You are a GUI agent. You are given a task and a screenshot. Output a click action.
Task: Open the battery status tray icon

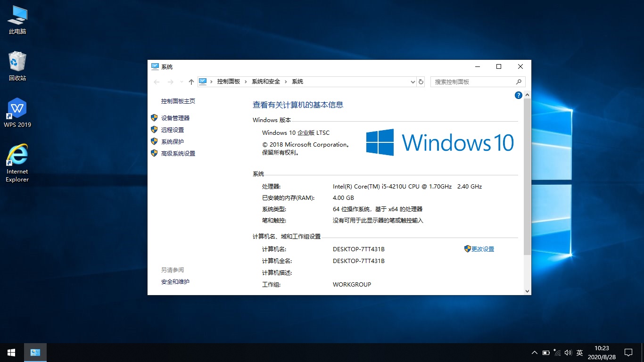pos(546,353)
